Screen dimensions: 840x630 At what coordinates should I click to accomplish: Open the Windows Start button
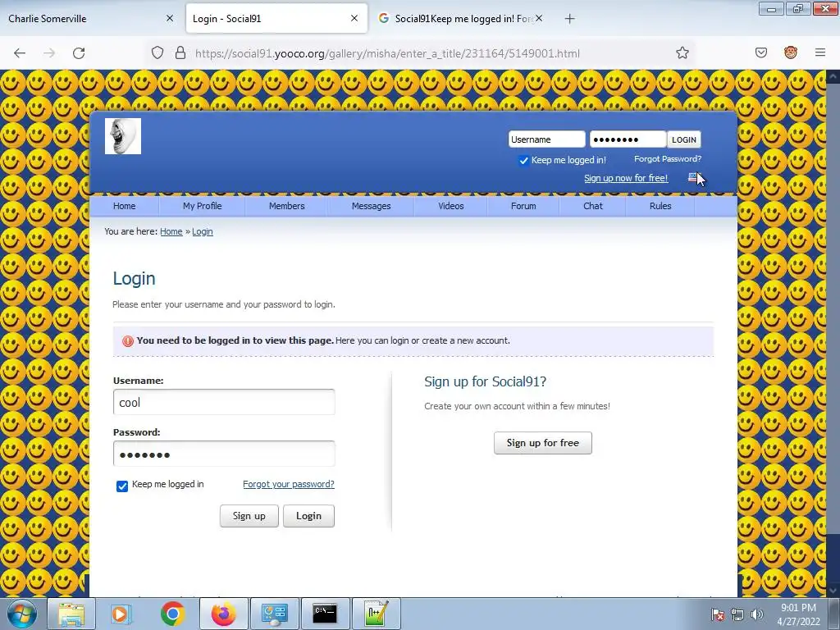click(22, 614)
